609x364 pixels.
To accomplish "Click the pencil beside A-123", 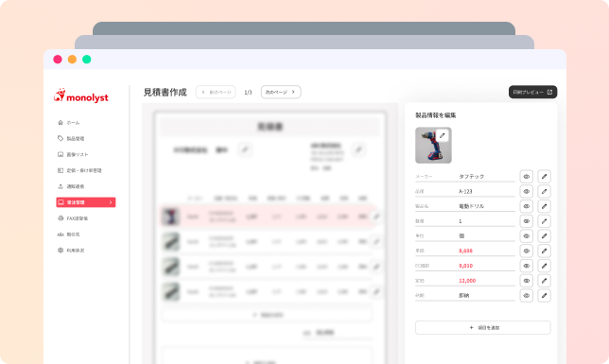I will click(x=544, y=191).
